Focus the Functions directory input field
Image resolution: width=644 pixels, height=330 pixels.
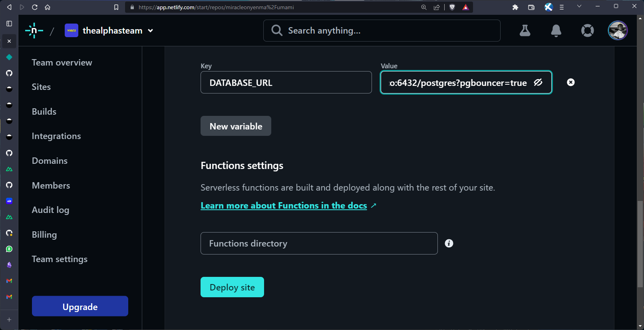pos(319,243)
